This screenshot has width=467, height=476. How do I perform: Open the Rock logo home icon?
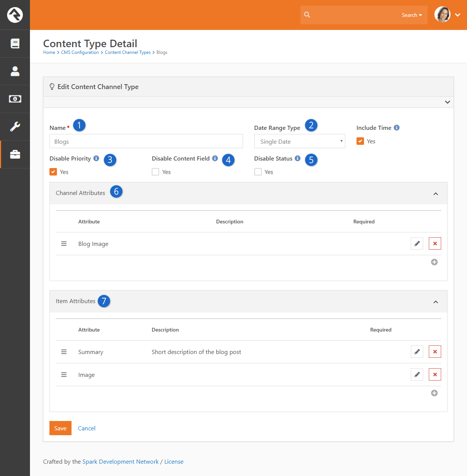pyautogui.click(x=15, y=15)
